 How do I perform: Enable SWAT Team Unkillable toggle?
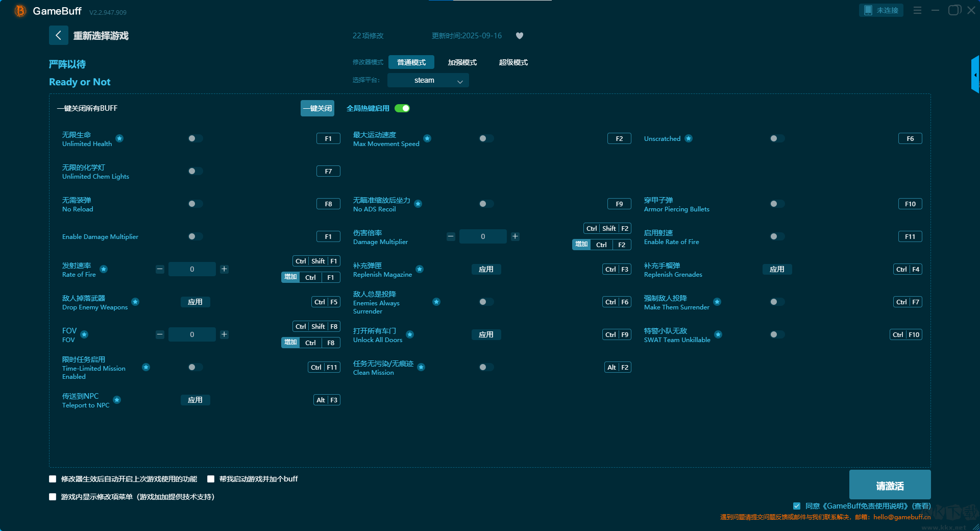[x=777, y=334]
